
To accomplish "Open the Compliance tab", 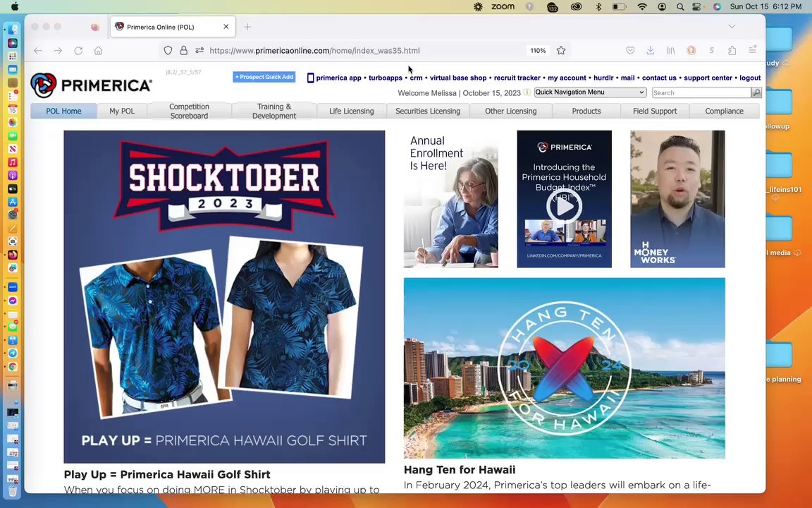I will pos(724,111).
